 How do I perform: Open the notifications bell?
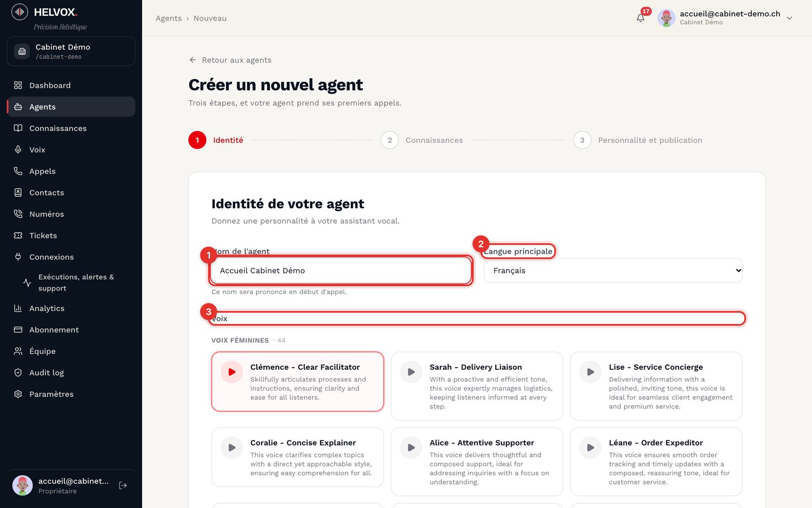tap(640, 18)
